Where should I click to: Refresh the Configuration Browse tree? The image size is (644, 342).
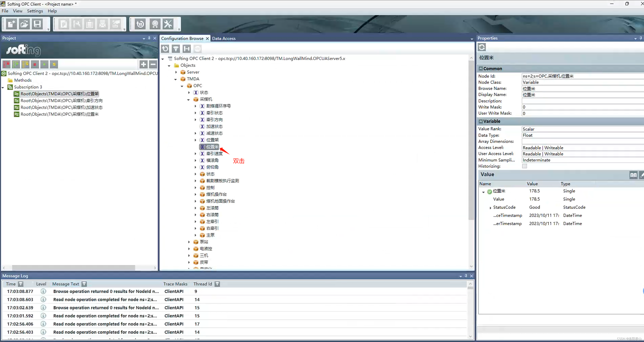click(165, 48)
